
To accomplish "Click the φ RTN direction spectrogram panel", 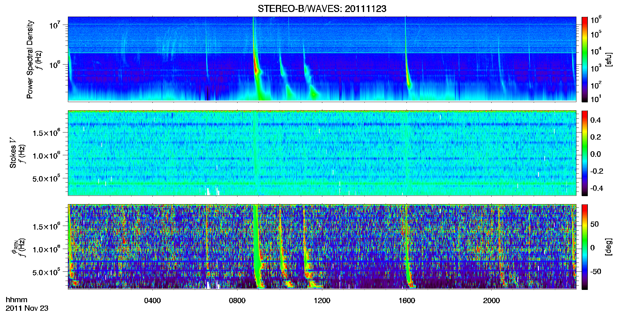I will (x=322, y=247).
